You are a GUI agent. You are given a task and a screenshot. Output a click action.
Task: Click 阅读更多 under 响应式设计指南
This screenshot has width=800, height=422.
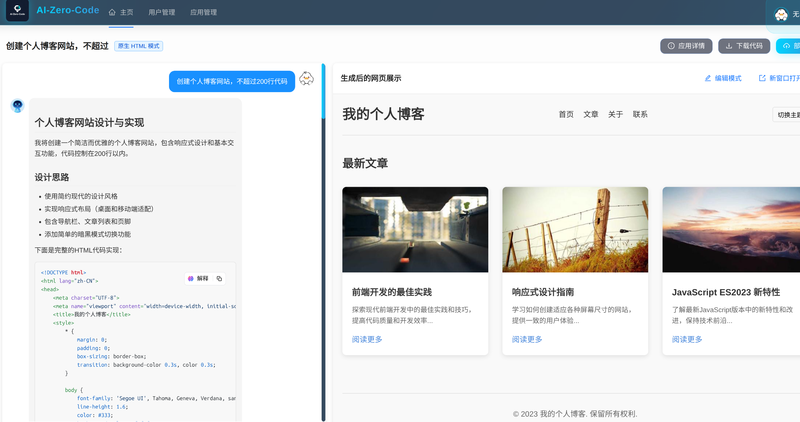pyautogui.click(x=527, y=339)
